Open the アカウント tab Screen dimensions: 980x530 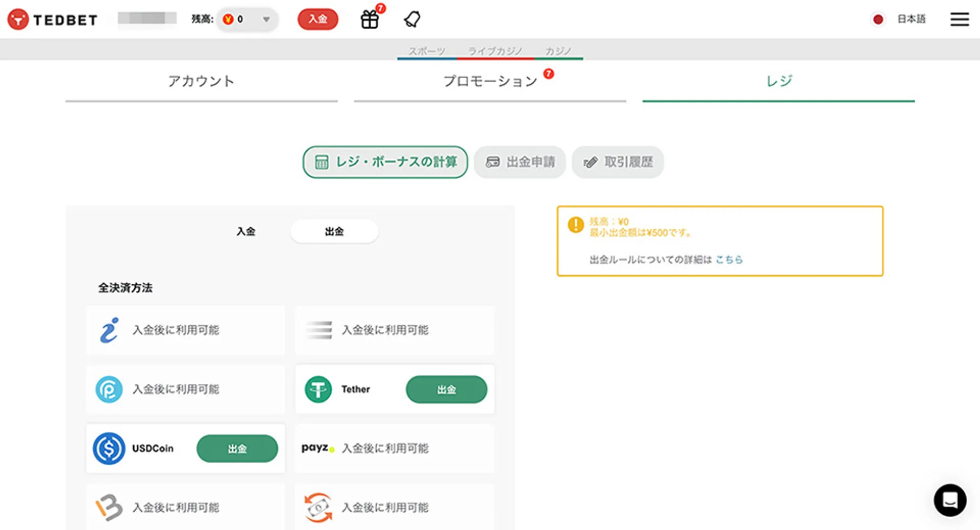coord(201,82)
